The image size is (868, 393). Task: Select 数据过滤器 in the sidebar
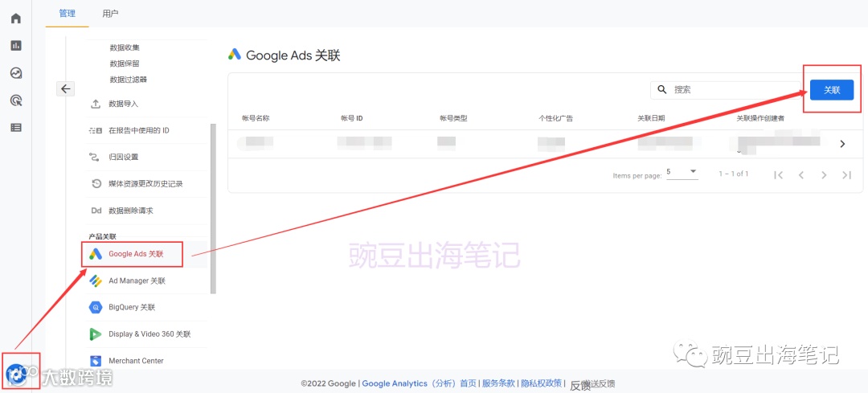(129, 80)
